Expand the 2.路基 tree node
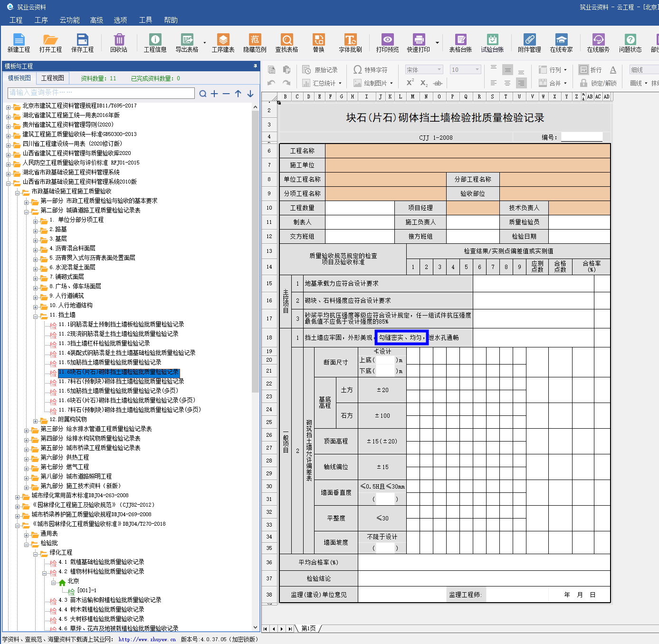The width and height of the screenshot is (659, 644). coord(36,231)
